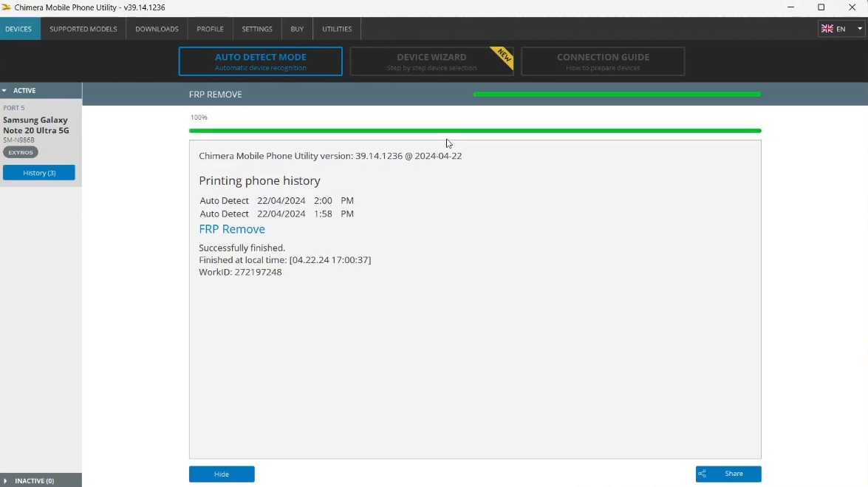
Task: Minimize the Chimera window
Action: [790, 7]
